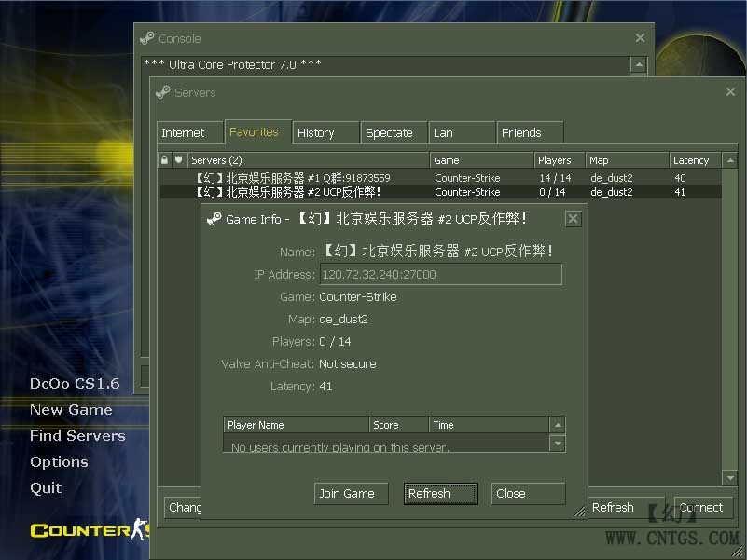747x560 pixels.
Task: Click latency value 40 of server #1
Action: point(680,178)
